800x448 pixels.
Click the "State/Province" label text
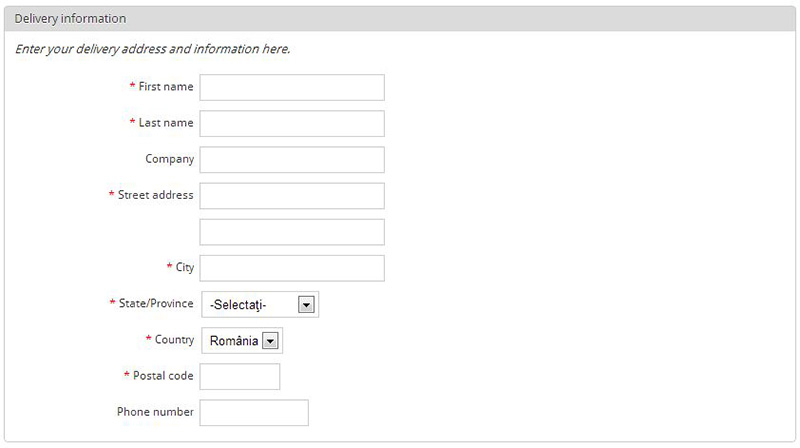coord(155,304)
